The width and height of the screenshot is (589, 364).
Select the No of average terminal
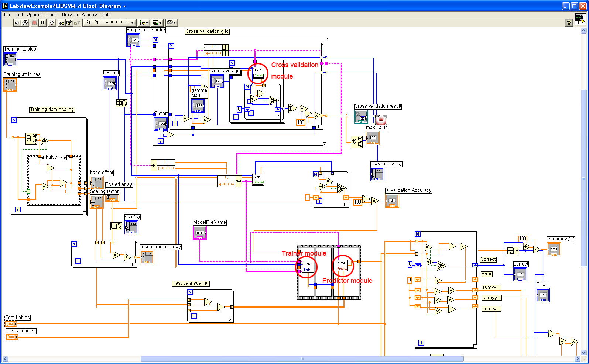tap(217, 81)
